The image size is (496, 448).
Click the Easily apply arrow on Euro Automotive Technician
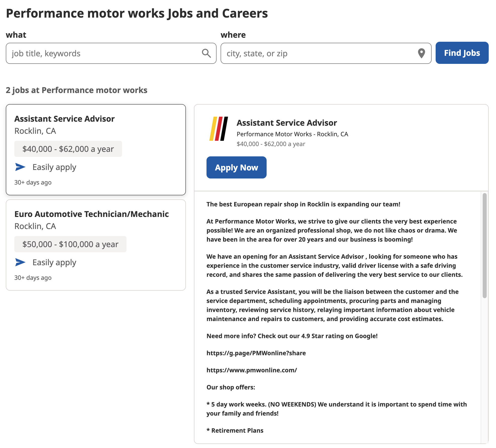20,262
